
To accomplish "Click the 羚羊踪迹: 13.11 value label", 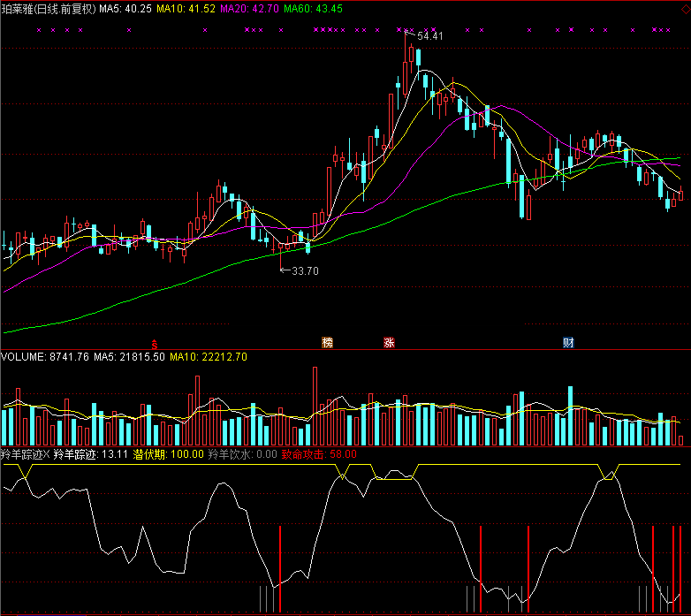I will coord(91,454).
